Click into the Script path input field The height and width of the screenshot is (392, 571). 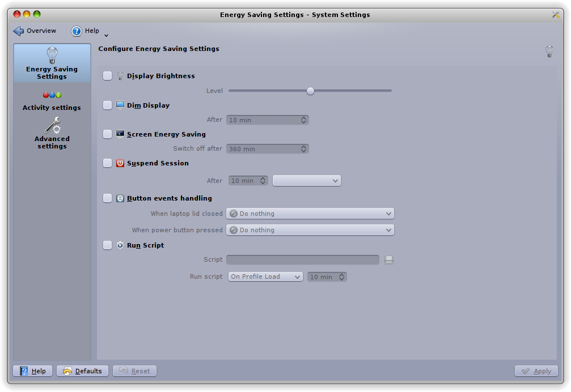pos(302,260)
